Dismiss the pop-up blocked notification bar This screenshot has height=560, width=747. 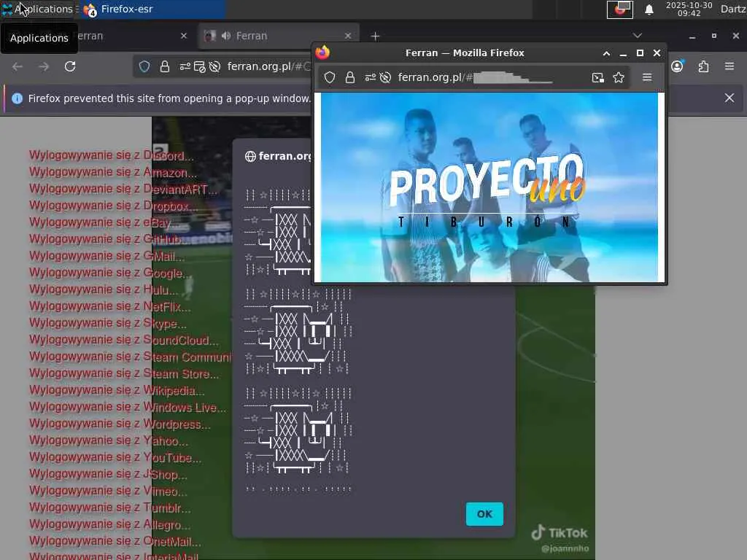(x=729, y=98)
